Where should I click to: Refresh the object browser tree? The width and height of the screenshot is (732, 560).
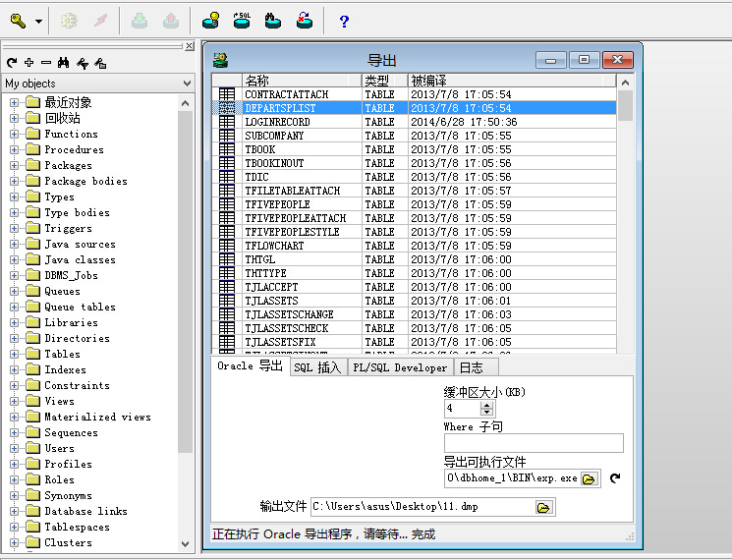12,63
